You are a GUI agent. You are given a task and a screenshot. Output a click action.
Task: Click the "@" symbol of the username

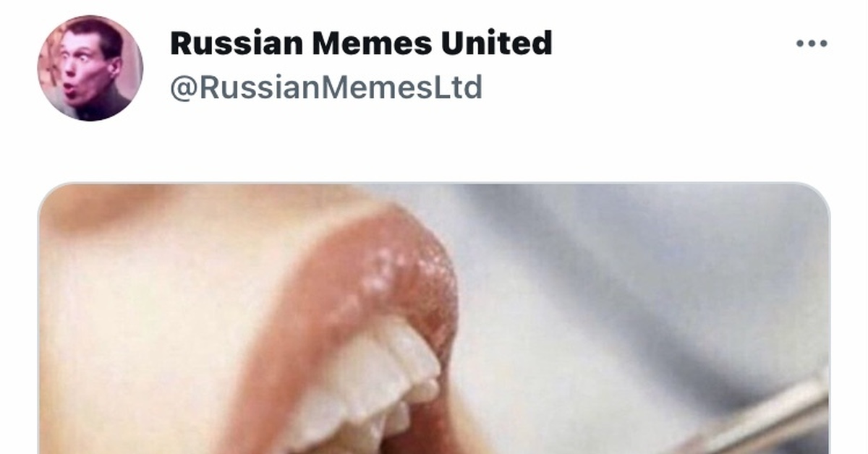point(184,88)
